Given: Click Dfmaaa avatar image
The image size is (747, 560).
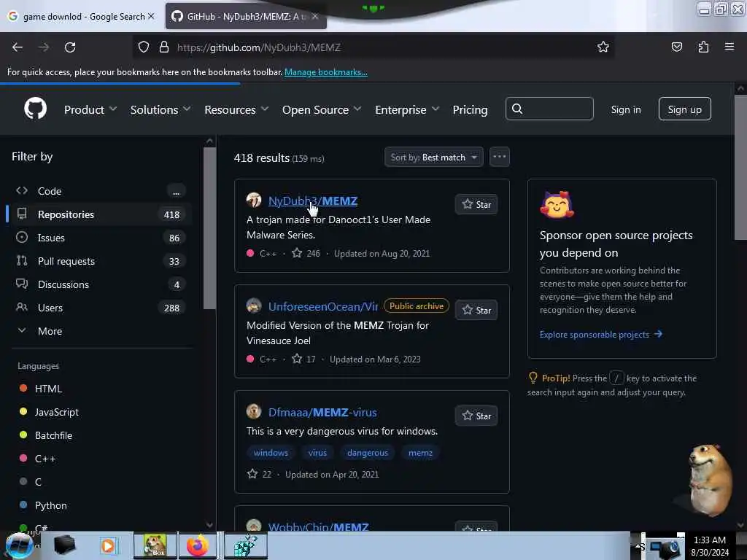Looking at the screenshot, I should click(x=254, y=411).
